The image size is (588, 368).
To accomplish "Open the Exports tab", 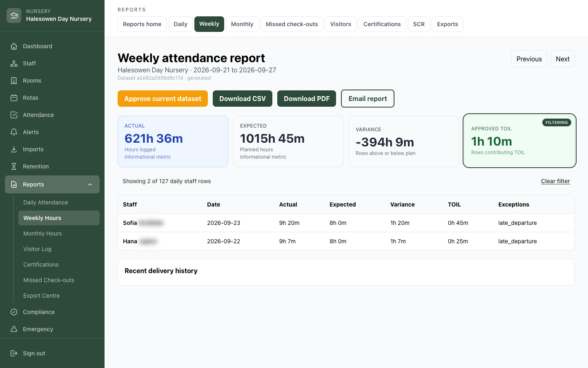I will click(x=448, y=24).
